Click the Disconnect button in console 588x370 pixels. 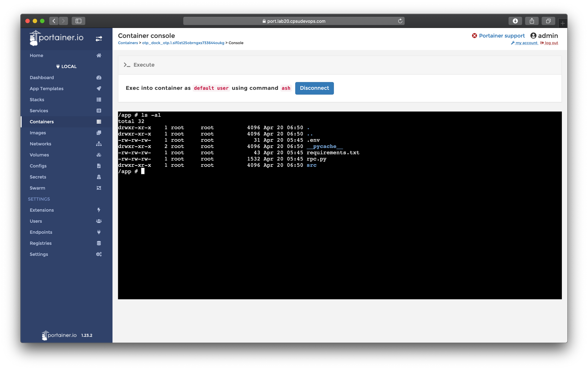314,88
